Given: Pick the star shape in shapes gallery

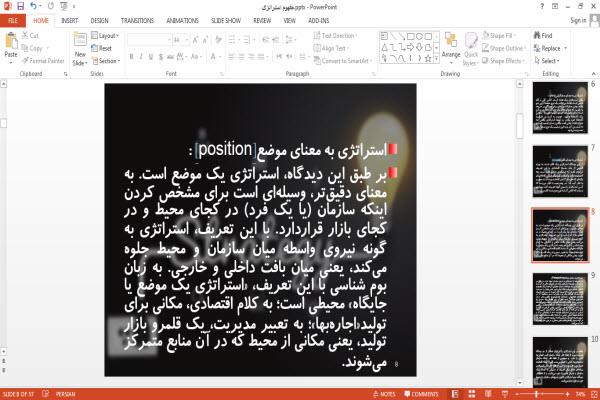Looking at the screenshot, I should 428,59.
